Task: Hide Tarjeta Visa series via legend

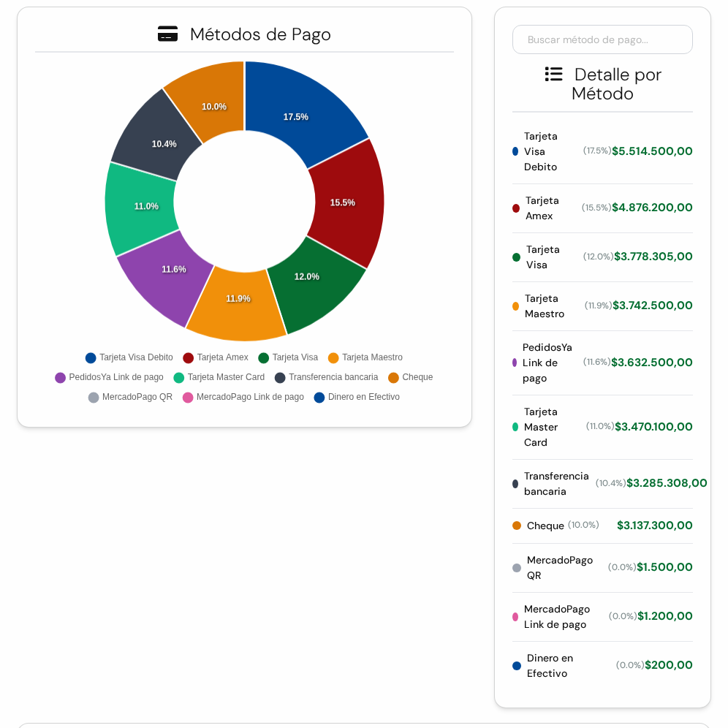Action: (x=288, y=357)
